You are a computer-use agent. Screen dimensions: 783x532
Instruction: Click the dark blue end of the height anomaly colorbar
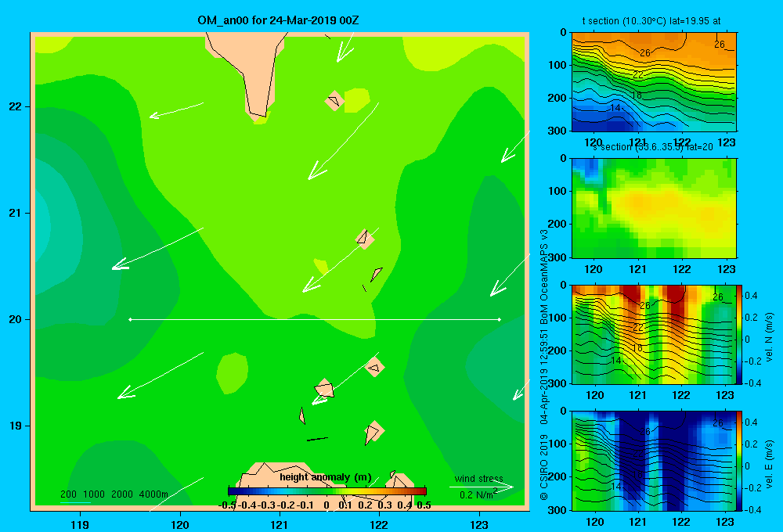(233, 491)
